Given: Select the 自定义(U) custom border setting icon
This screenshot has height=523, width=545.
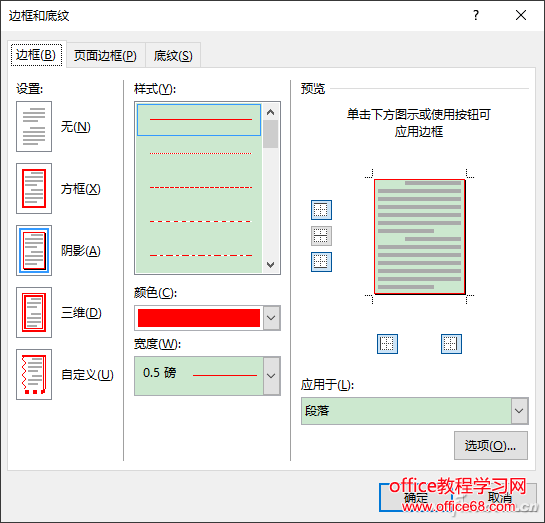Looking at the screenshot, I should [x=34, y=374].
